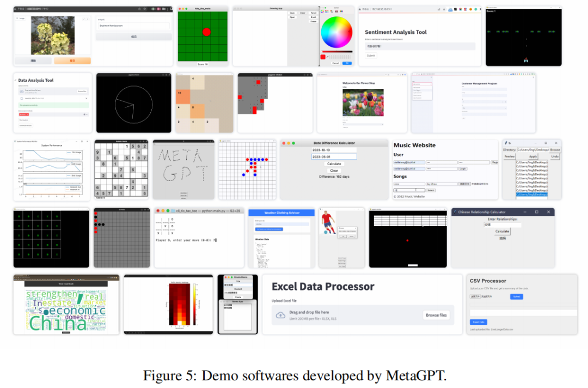
Task: Click Calculate in Chinese Relationship Calculator
Action: [502, 231]
